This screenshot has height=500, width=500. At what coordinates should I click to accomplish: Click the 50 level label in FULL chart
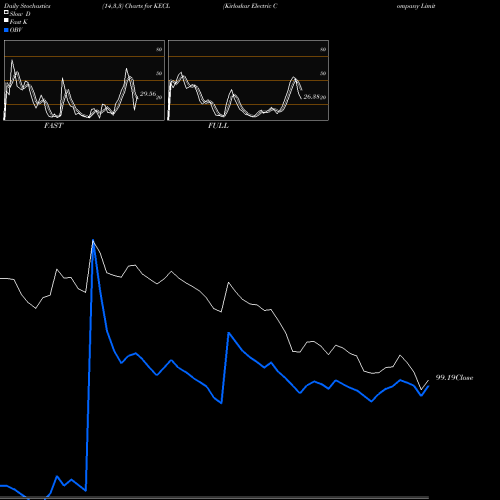click(x=323, y=73)
